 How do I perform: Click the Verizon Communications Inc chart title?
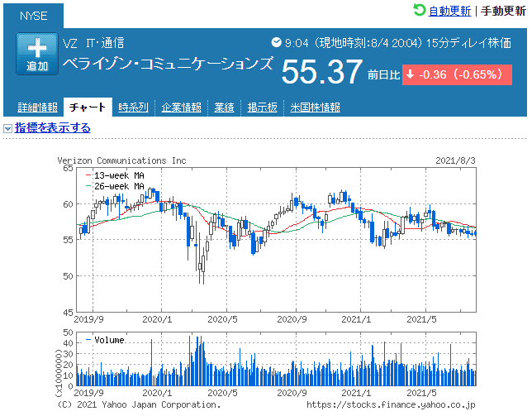pos(121,160)
